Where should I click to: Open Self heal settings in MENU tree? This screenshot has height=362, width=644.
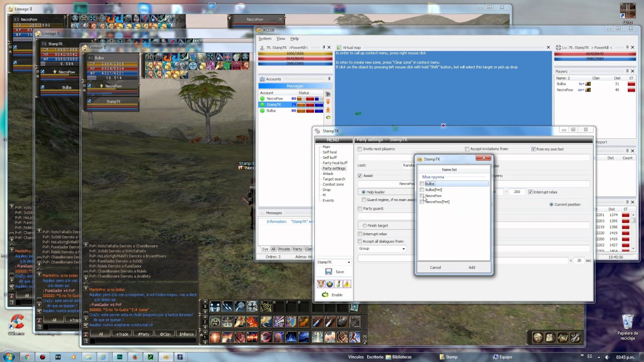(330, 152)
